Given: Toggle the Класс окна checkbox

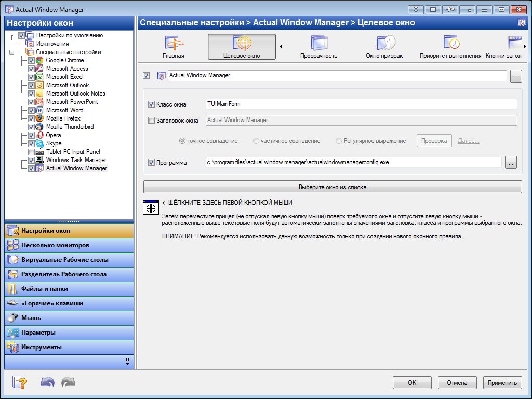Looking at the screenshot, I should coord(151,104).
